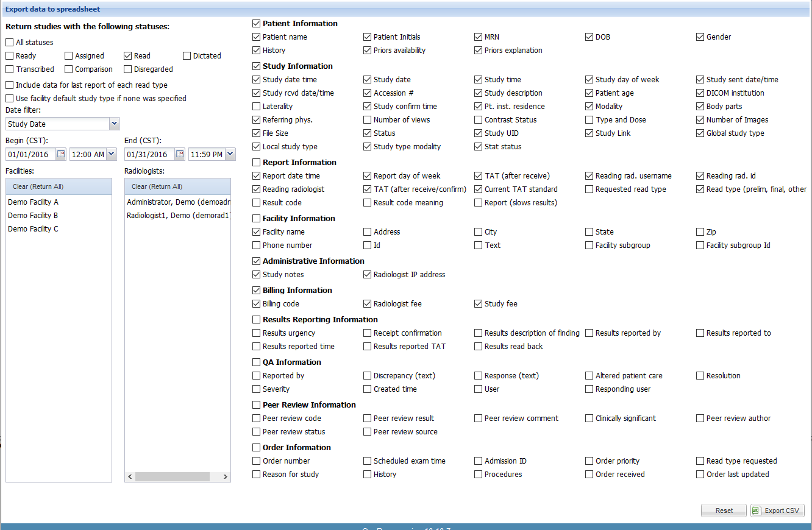The width and height of the screenshot is (812, 530).
Task: Check the Transcribed status checkbox
Action: pyautogui.click(x=9, y=69)
